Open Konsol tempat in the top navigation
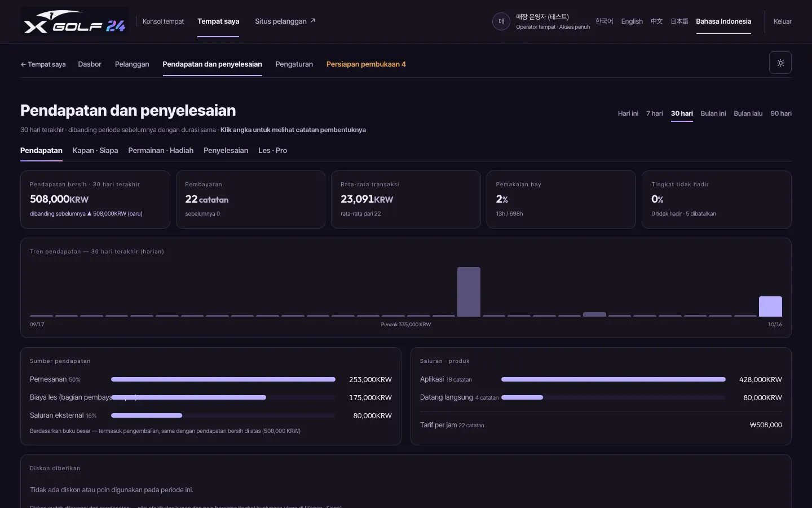 (x=163, y=21)
